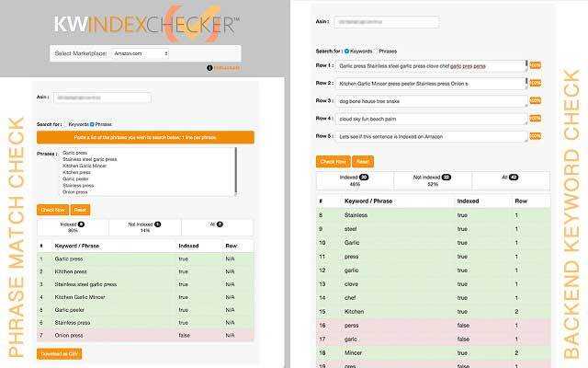Click inside the Phrases list textarea
Image resolution: width=588 pixels, height=368 pixels.
tap(148, 172)
